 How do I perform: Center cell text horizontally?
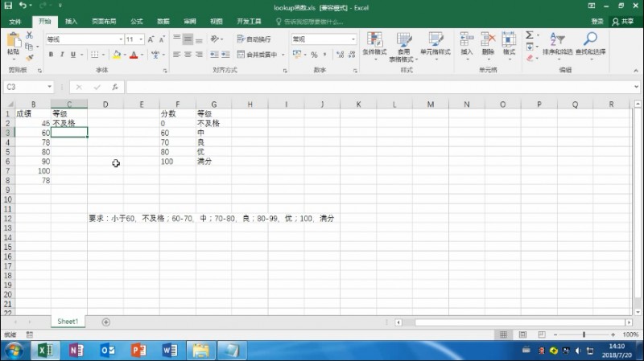188,55
